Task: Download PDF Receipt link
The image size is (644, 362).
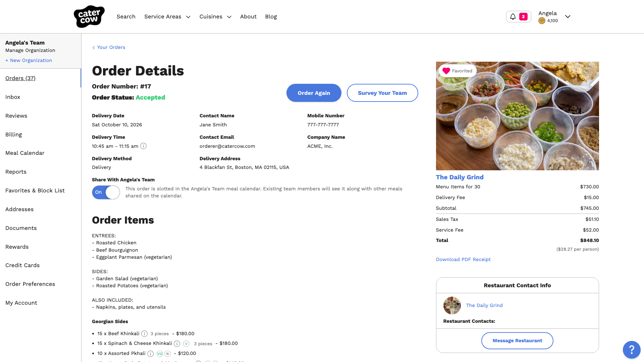Action: (x=463, y=259)
